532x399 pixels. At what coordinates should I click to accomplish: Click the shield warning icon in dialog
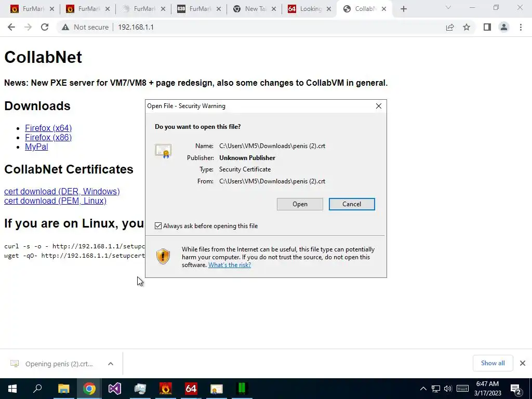click(163, 256)
